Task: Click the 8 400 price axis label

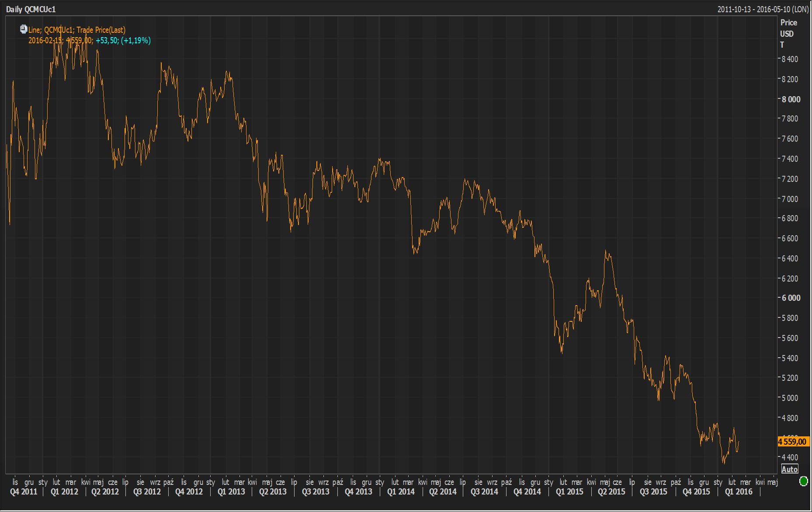Action: [790, 59]
